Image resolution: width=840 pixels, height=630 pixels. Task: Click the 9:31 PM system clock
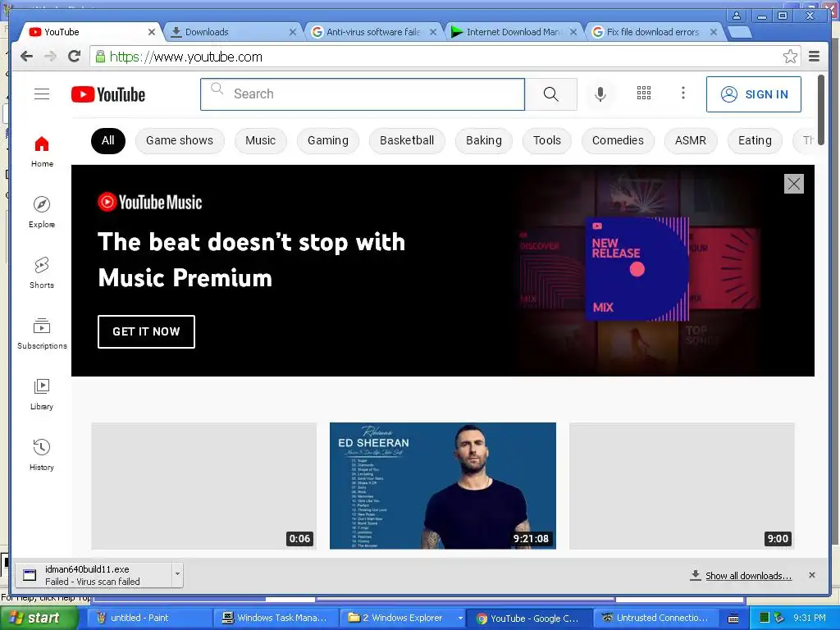810,618
